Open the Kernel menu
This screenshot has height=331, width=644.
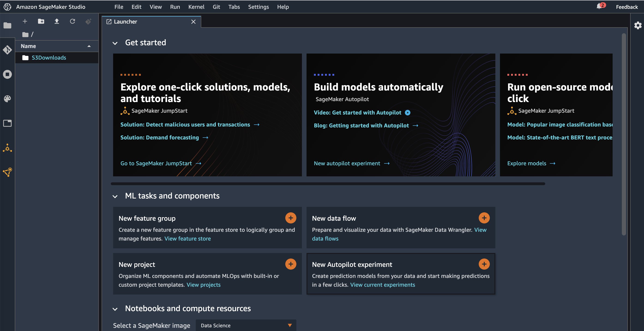[x=196, y=7]
